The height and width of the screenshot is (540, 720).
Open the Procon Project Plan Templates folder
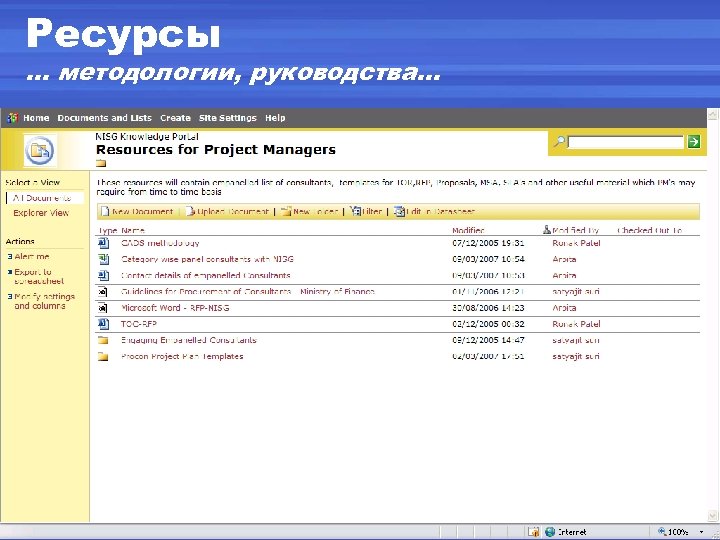click(182, 356)
